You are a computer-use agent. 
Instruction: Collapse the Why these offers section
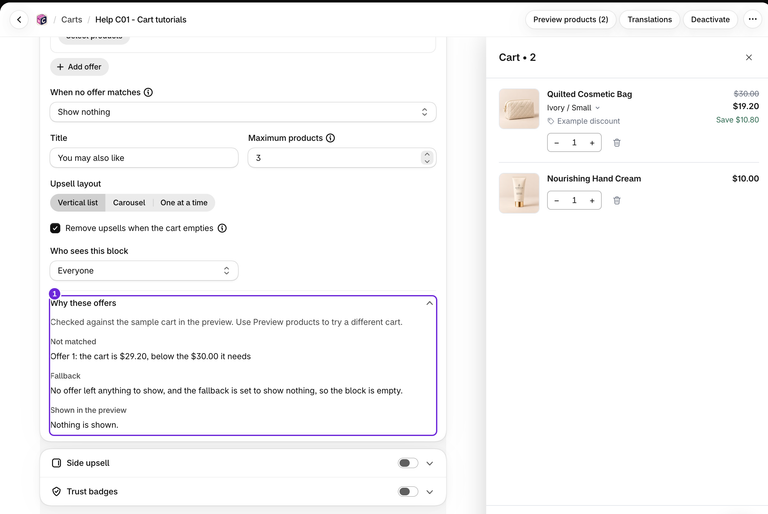[430, 303]
